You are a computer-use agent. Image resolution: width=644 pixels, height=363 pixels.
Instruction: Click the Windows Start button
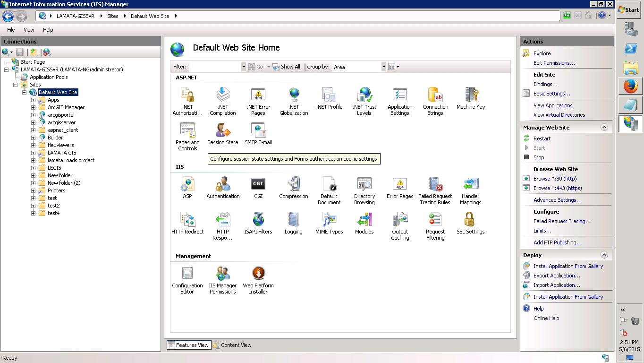coord(629,9)
